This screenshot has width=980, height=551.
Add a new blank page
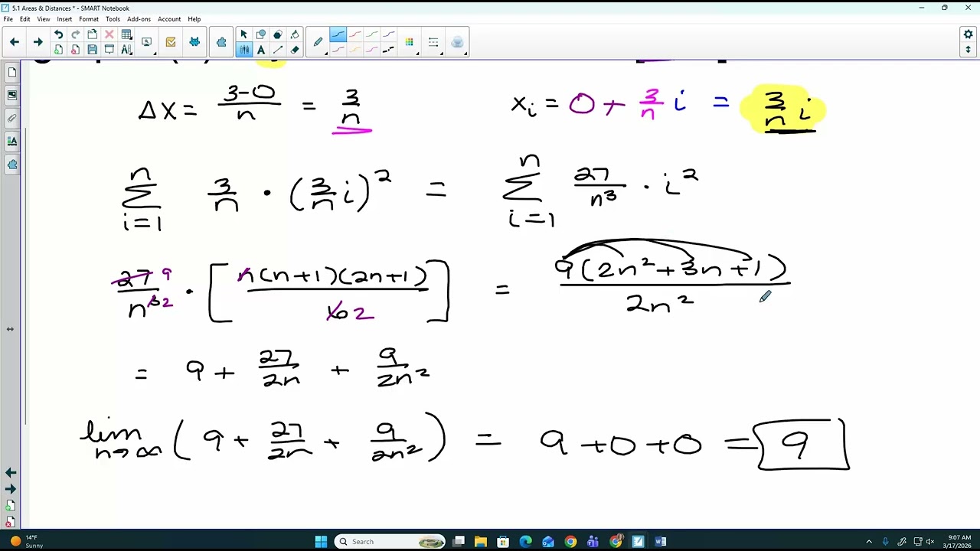pyautogui.click(x=58, y=50)
